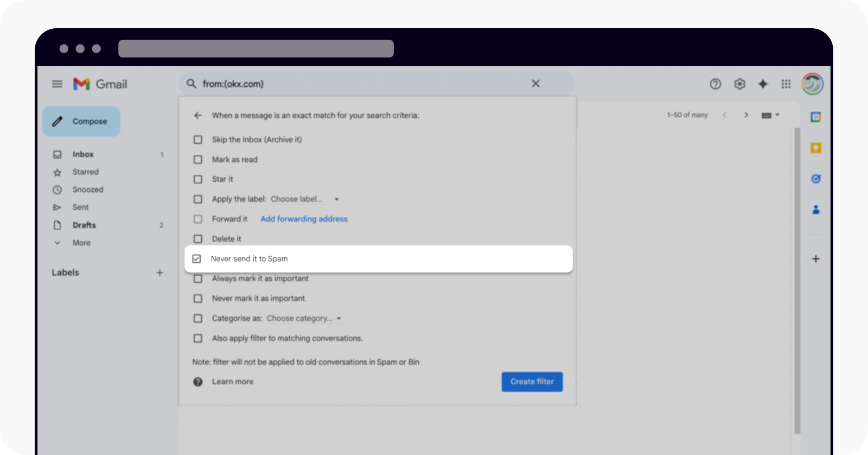Screen dimensions: 868x455
Task: Get add-ons with the plus icon
Action: 816,259
